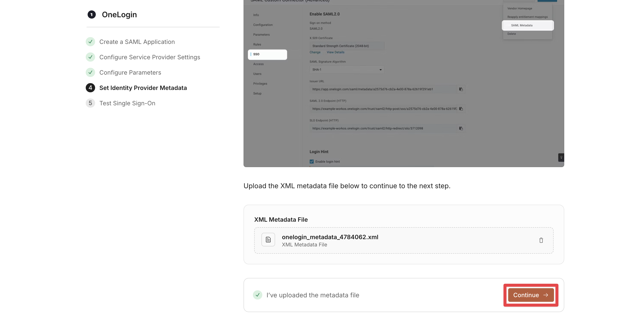Copy the SLO Endpoint URL

click(x=461, y=128)
